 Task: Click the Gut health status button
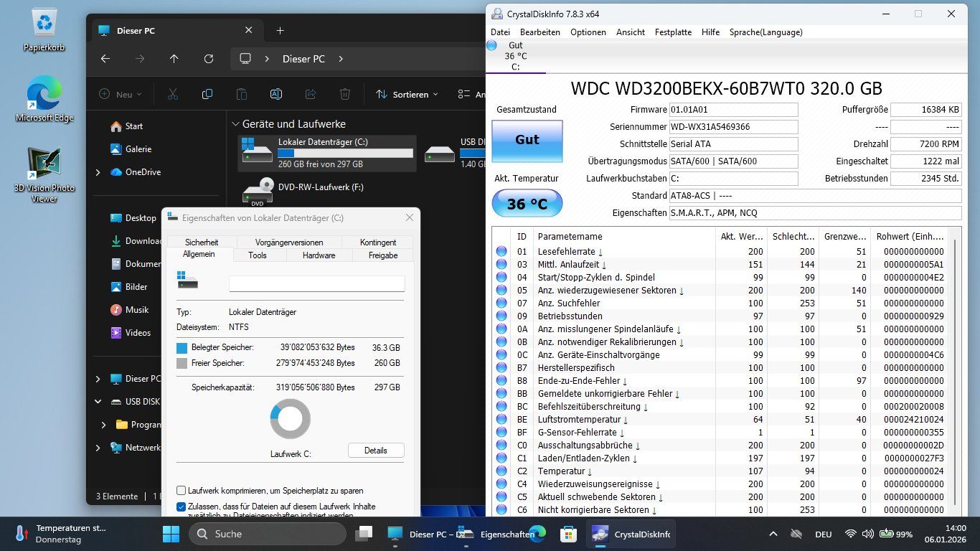[527, 141]
